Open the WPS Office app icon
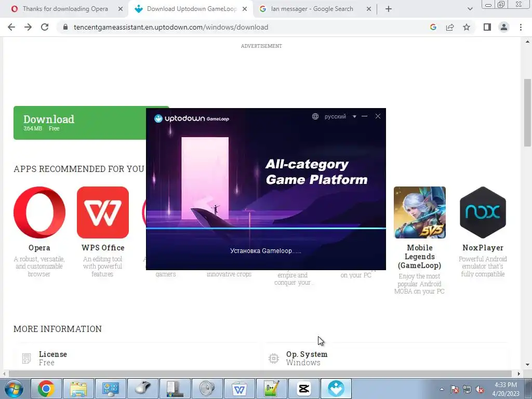 point(103,212)
